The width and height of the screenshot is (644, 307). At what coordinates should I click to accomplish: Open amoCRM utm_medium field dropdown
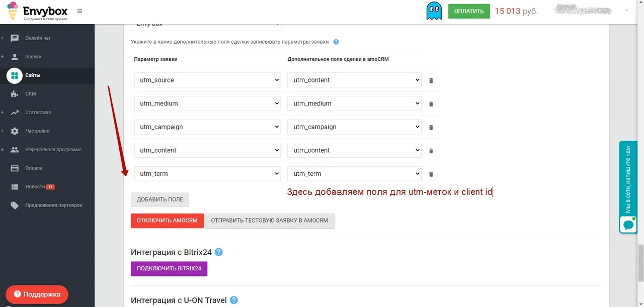[355, 104]
